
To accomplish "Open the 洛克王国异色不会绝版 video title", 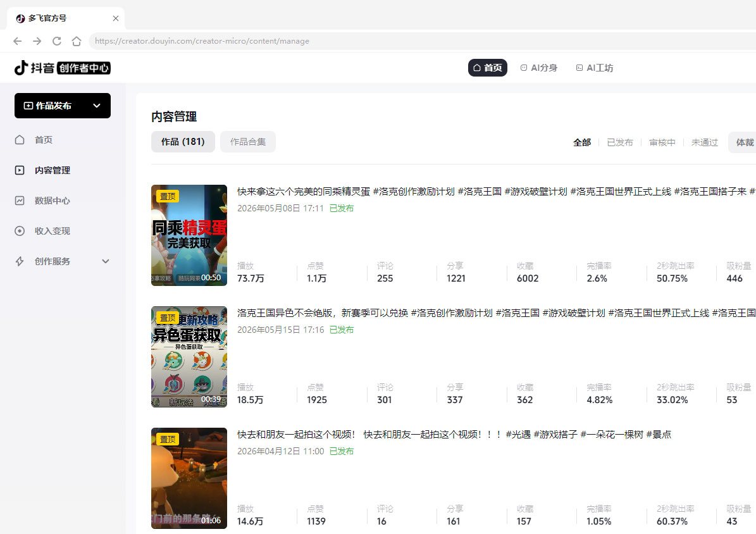I will 496,313.
